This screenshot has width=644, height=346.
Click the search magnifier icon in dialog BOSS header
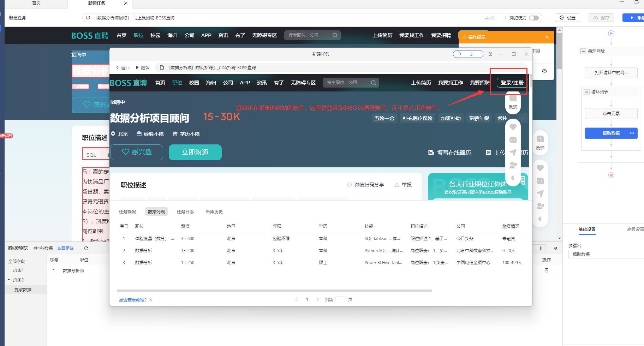coord(373,83)
